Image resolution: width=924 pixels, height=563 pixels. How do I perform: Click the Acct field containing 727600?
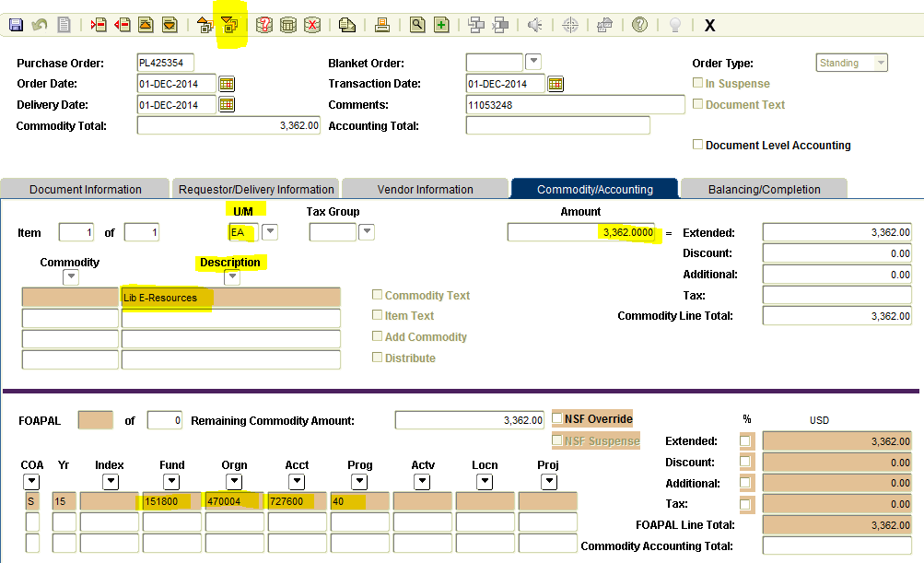click(x=297, y=501)
